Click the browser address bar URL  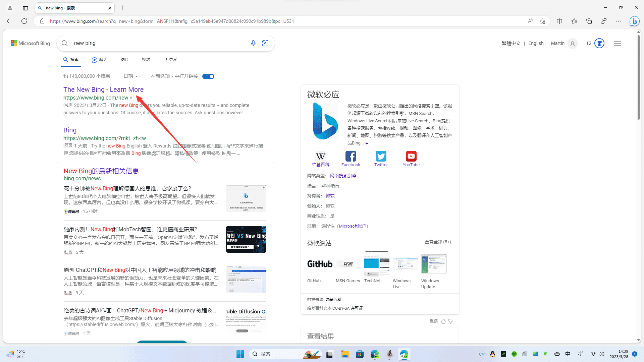point(172,21)
